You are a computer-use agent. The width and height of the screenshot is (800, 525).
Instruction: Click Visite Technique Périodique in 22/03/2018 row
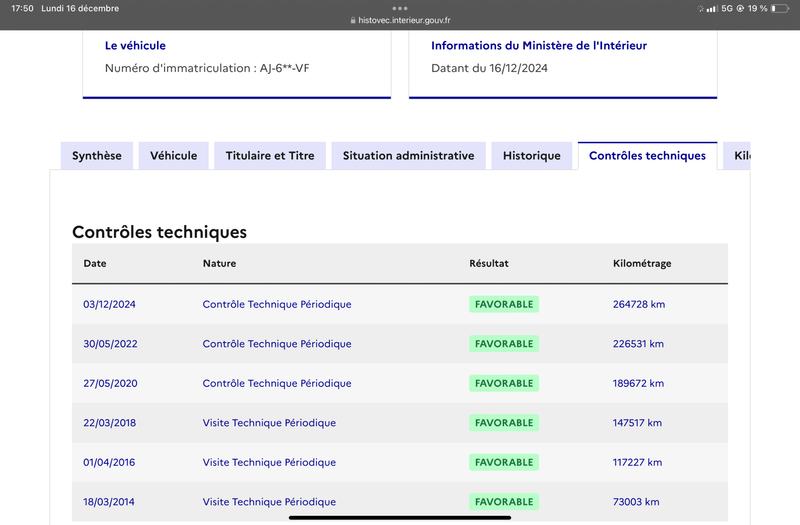point(269,423)
